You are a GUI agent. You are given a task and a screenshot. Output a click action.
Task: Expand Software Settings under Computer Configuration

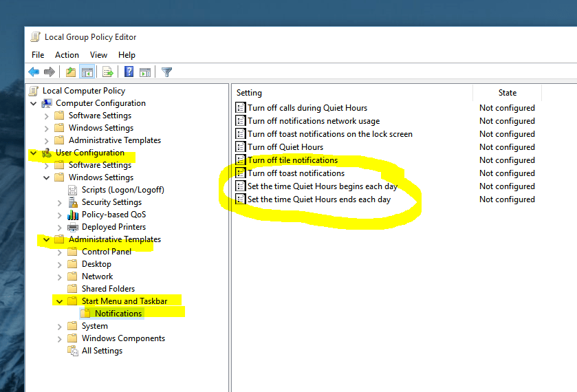(46, 116)
